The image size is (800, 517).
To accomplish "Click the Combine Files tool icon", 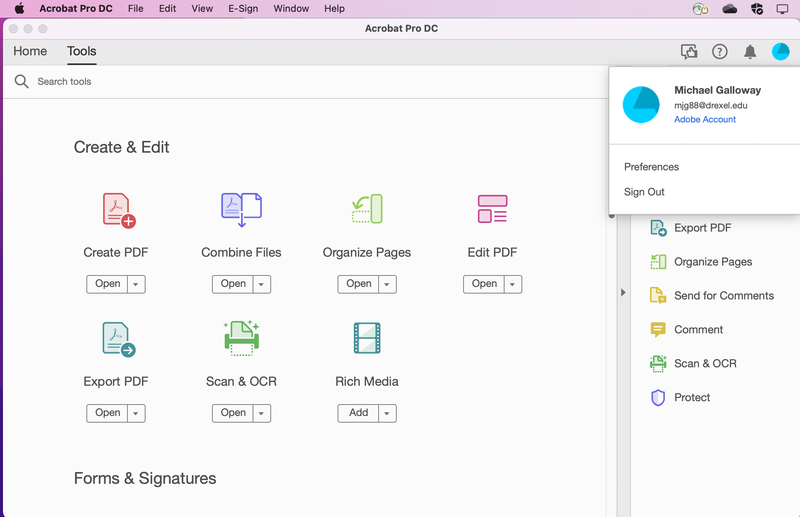I will pos(241,209).
